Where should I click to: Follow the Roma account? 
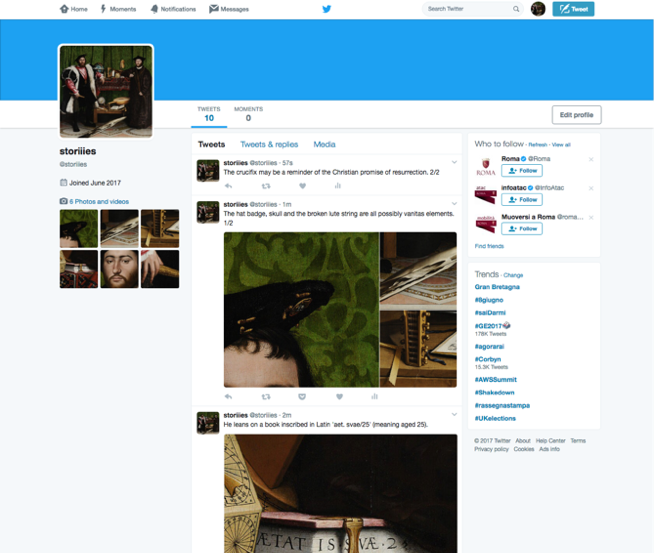(x=521, y=171)
